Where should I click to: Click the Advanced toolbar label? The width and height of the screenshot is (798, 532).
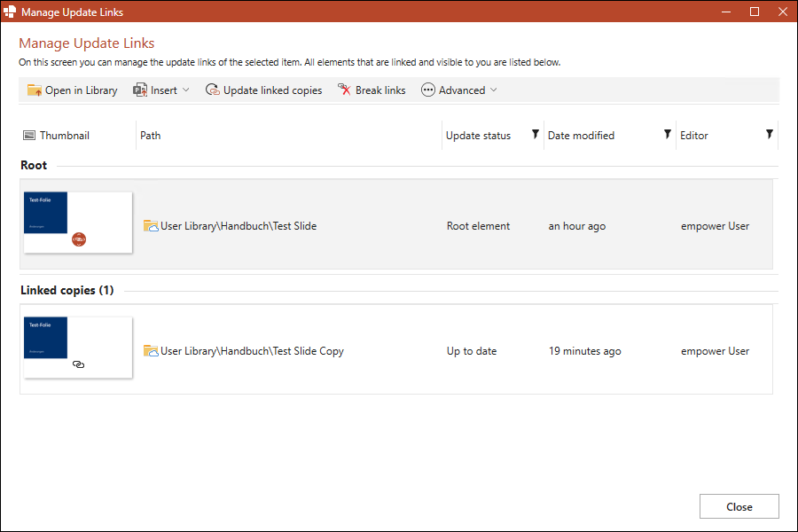(462, 90)
